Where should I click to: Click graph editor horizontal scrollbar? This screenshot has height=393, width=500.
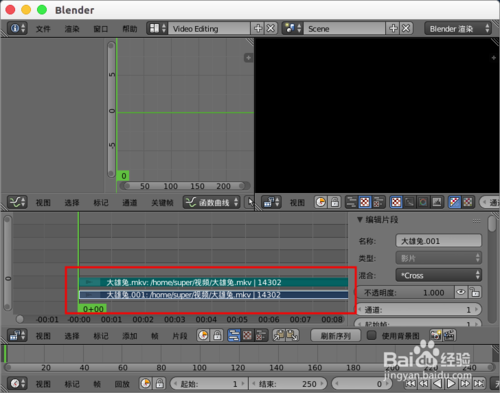click(x=185, y=186)
